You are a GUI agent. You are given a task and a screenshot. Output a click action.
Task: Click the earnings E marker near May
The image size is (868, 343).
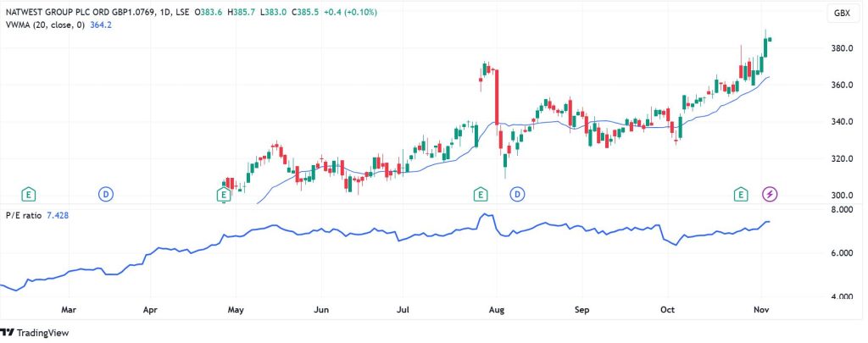[223, 195]
